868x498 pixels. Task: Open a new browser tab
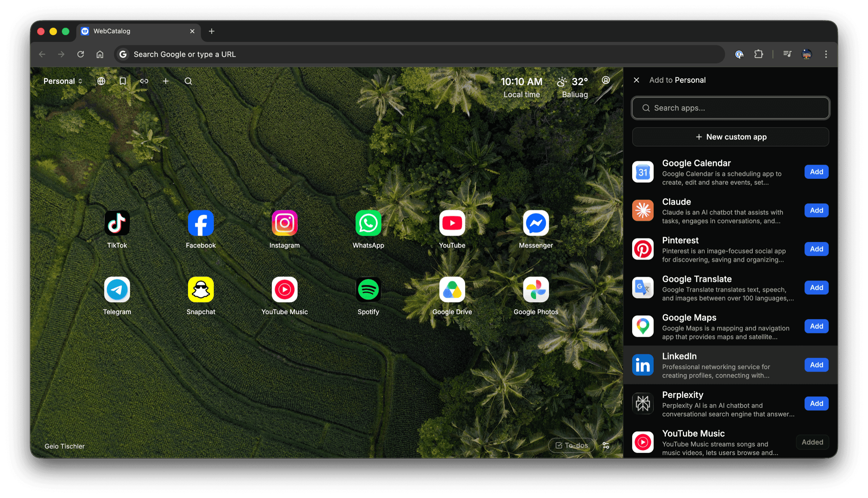(212, 31)
